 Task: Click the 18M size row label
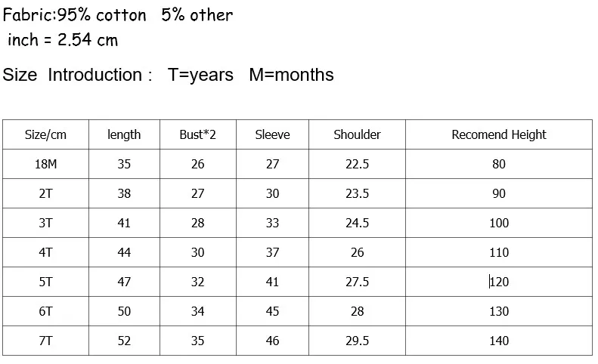click(45, 164)
